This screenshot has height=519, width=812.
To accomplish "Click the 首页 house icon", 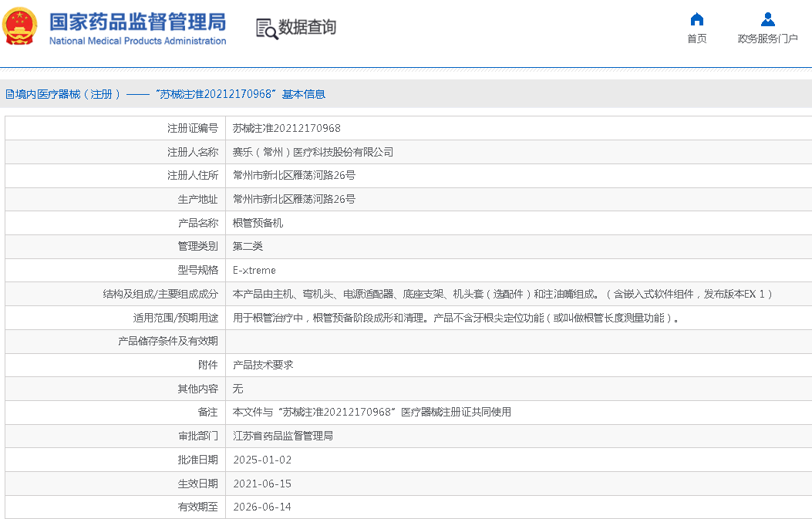I will 696,19.
